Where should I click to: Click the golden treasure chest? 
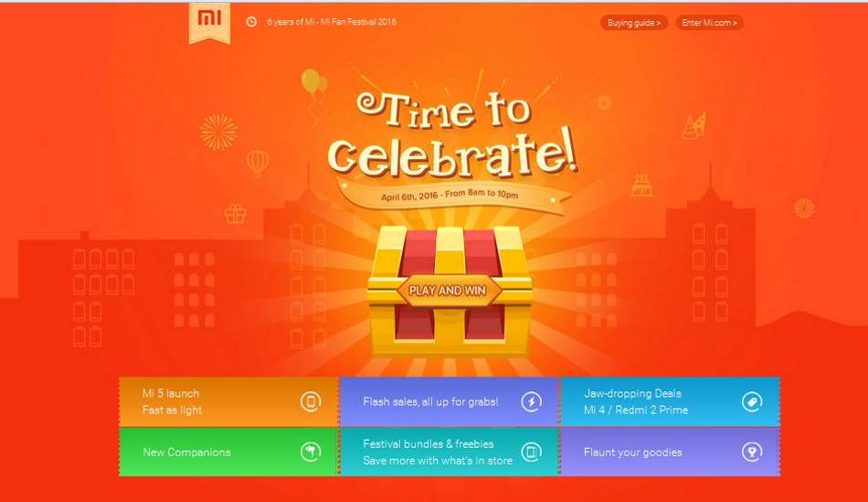pyautogui.click(x=449, y=291)
